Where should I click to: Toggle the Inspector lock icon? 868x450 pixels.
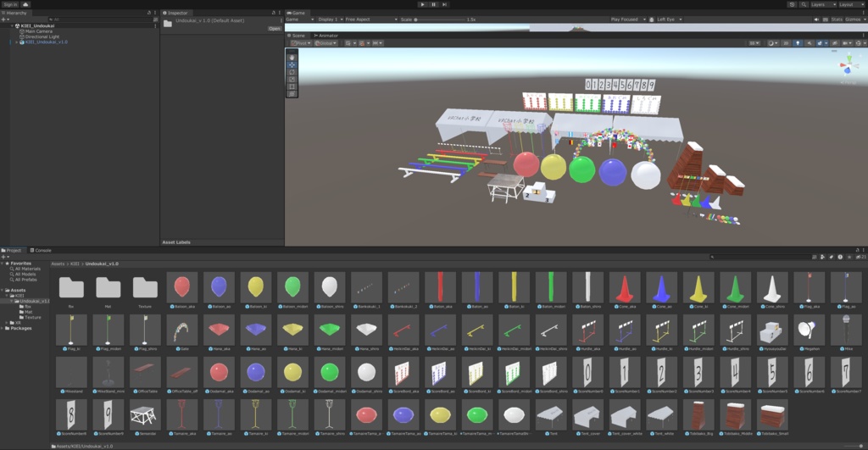click(274, 13)
